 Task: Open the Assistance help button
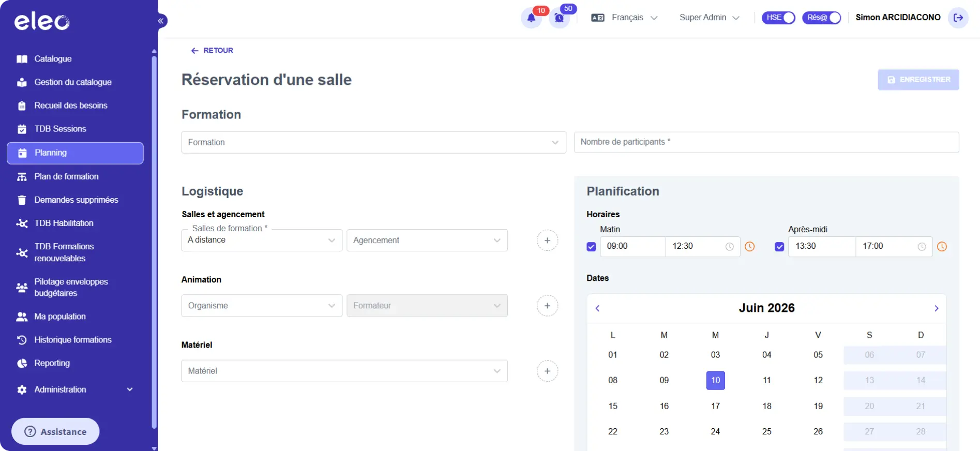55,431
